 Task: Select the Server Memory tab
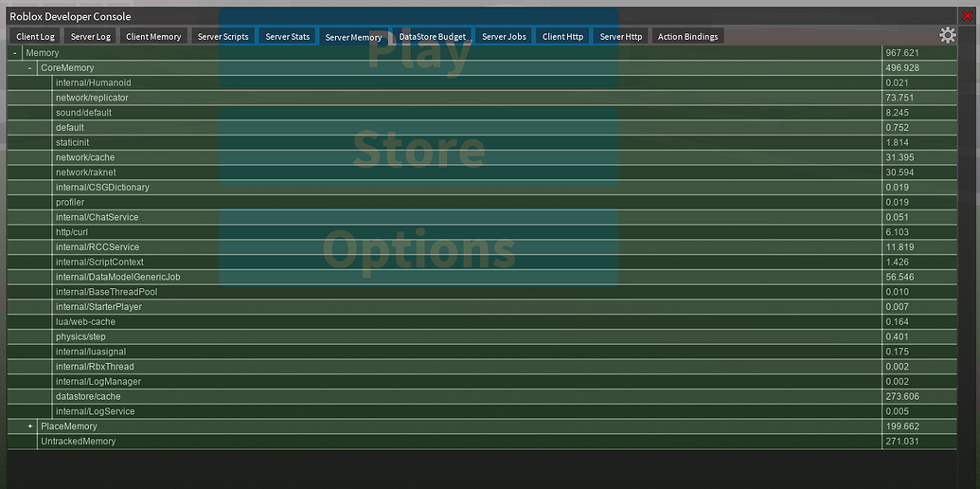pyautogui.click(x=354, y=37)
